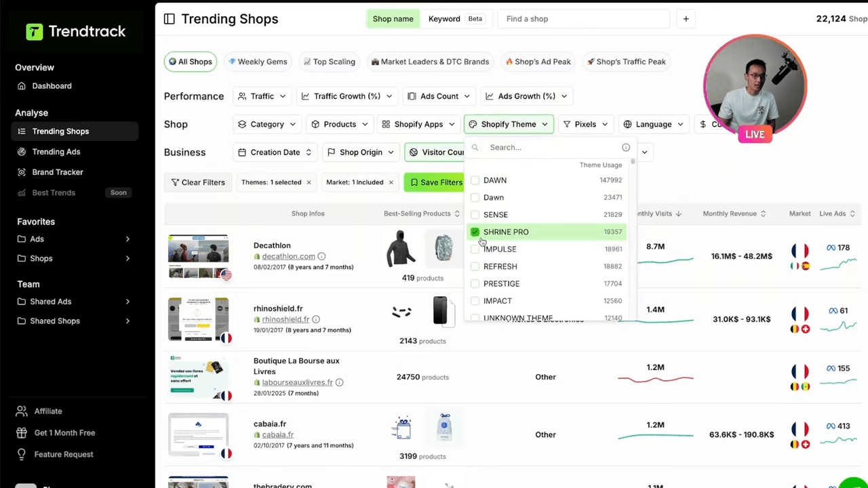Click the Affiliate icon in the sidebar

click(21, 411)
